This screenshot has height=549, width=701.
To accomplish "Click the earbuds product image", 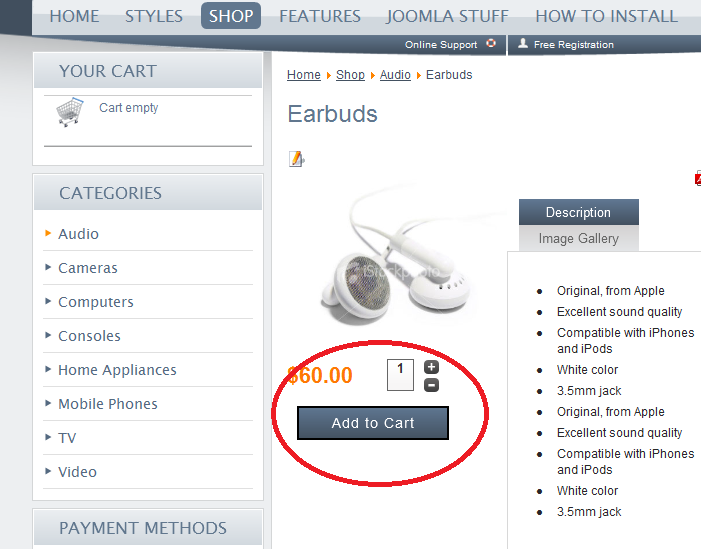I will click(x=396, y=258).
